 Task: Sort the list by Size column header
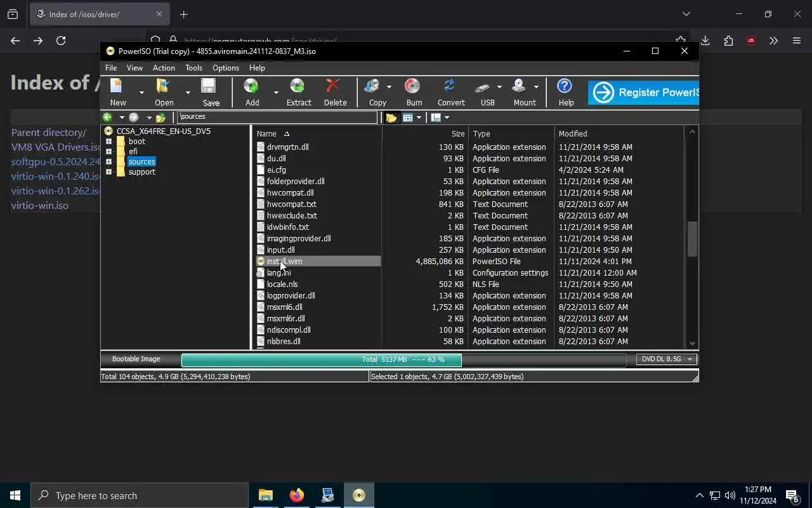[457, 134]
